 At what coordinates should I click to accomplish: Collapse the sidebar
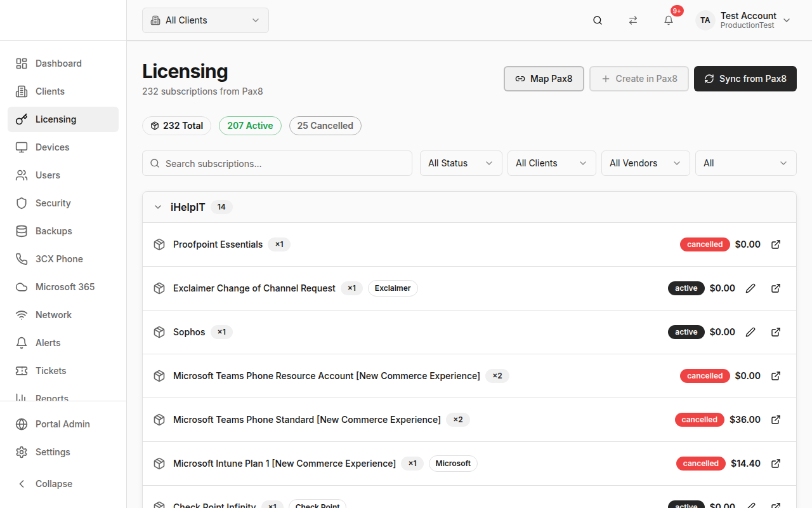(63, 484)
